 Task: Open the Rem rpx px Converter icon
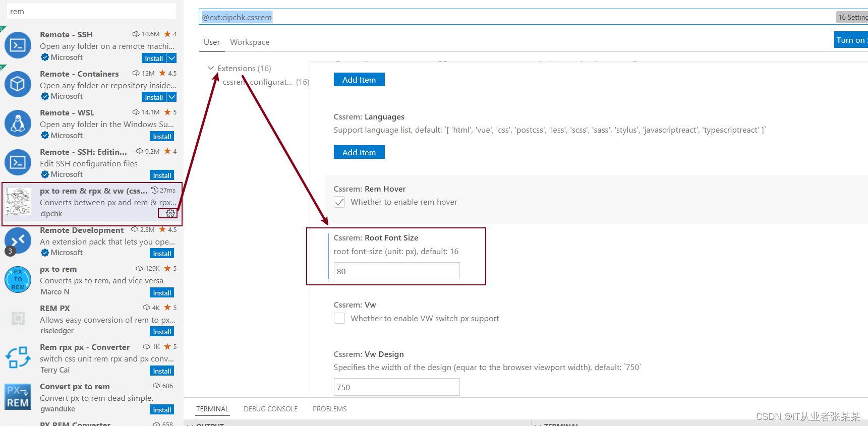(x=18, y=357)
